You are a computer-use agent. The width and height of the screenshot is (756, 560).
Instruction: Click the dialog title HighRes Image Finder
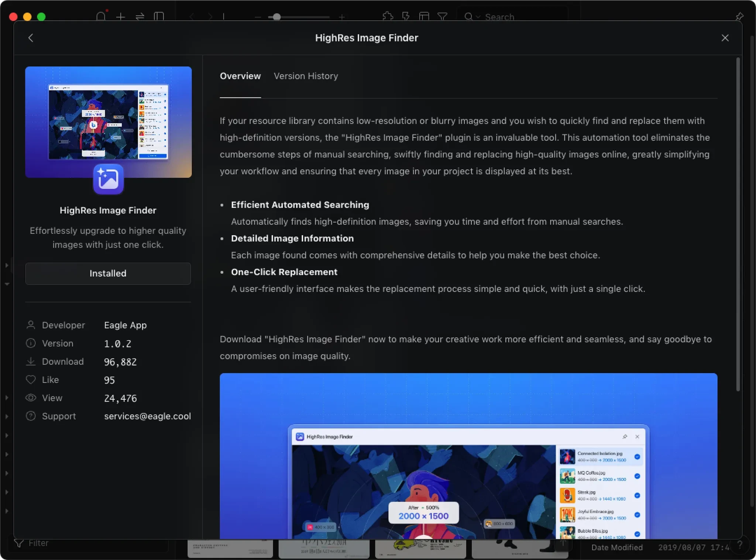click(x=367, y=38)
